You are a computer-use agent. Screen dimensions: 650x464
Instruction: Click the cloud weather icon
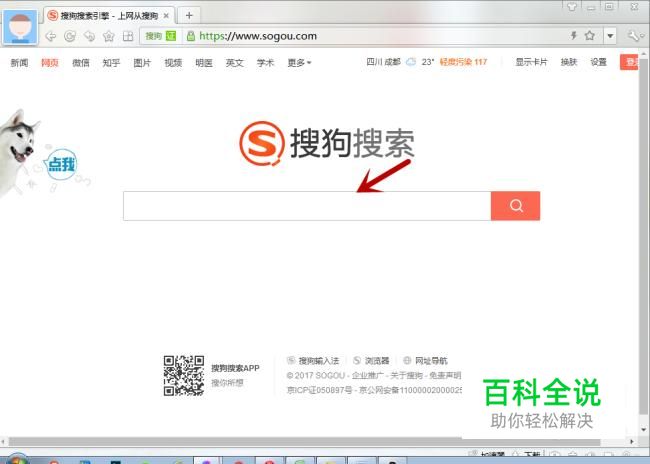411,62
